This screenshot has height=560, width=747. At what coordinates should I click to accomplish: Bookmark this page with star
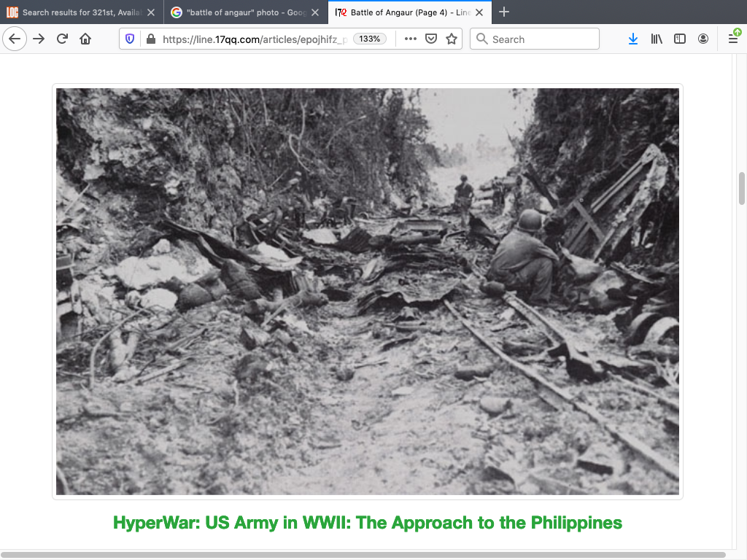point(452,39)
